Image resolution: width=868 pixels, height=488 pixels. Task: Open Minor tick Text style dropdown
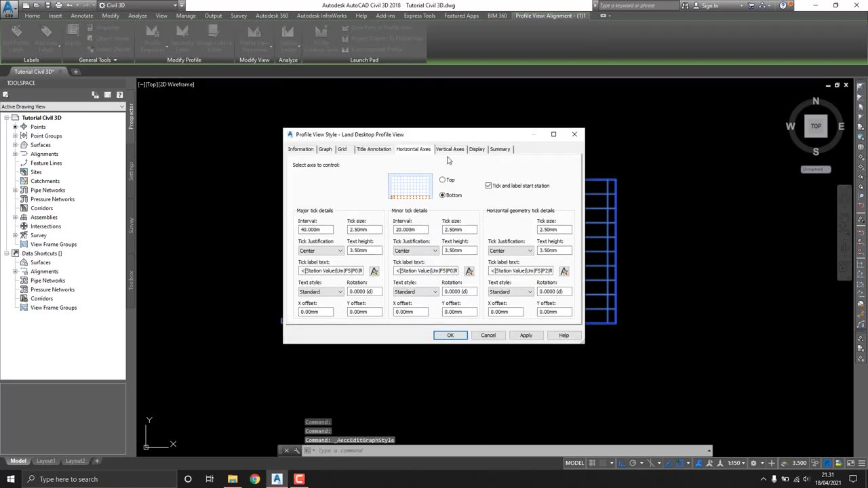click(416, 291)
